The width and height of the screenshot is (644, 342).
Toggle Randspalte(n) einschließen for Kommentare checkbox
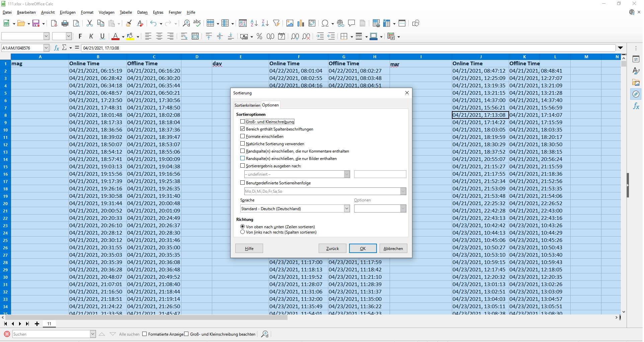(x=243, y=151)
